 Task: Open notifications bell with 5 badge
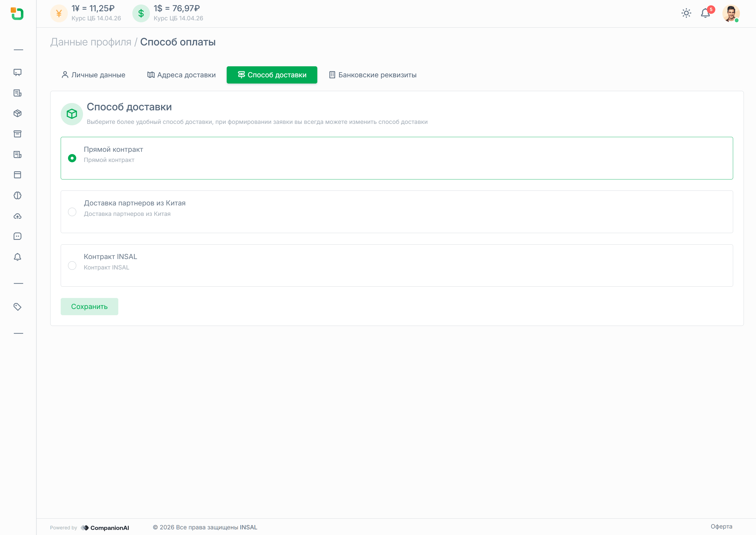click(x=705, y=13)
